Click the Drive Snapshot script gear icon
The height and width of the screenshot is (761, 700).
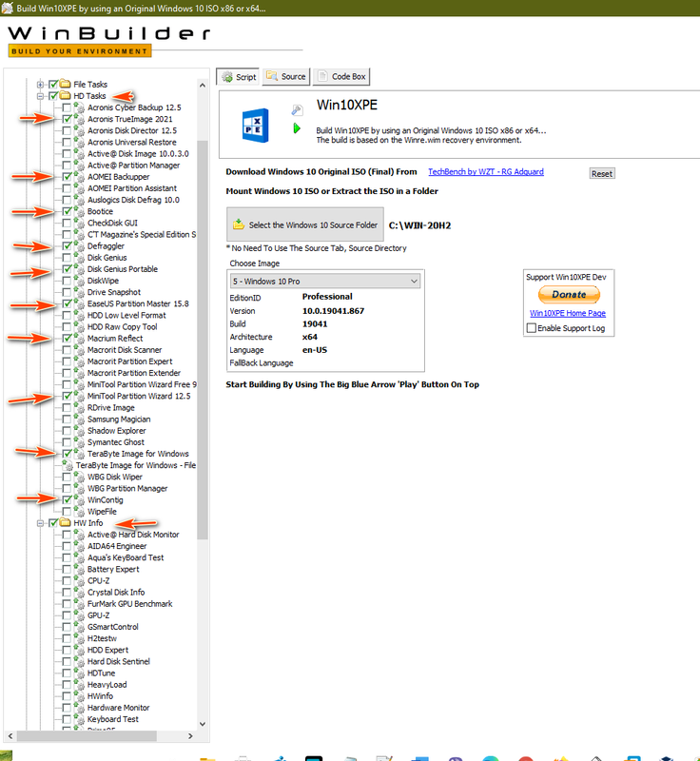tap(79, 293)
